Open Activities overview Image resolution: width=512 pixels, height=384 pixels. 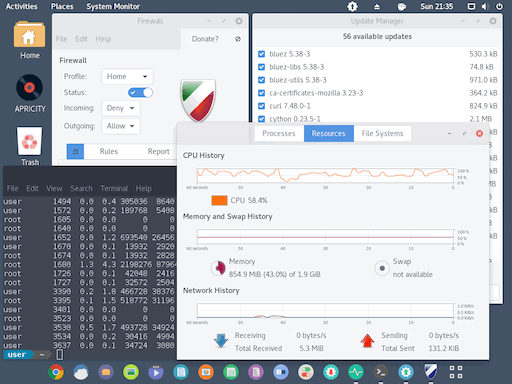coord(21,6)
